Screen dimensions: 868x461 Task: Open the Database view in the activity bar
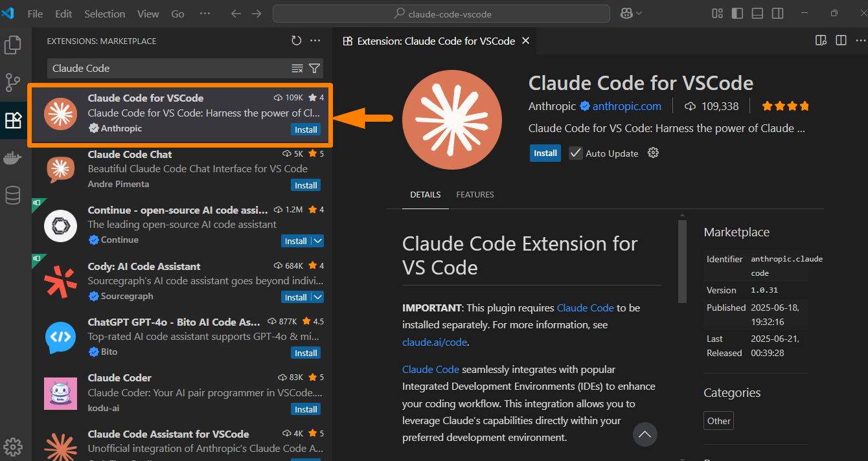coord(13,195)
